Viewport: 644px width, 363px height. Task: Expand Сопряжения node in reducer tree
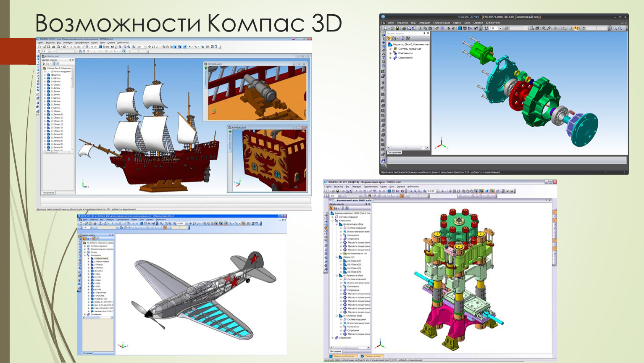coord(390,58)
